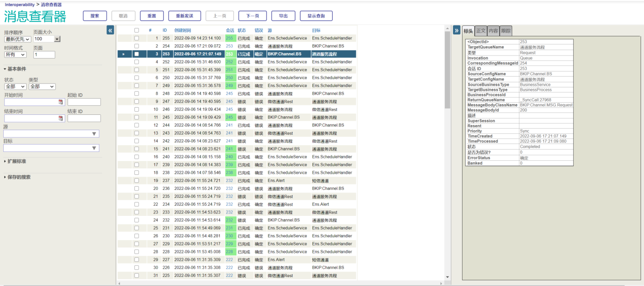Collapse the left search panel with the « icon
The width and height of the screenshot is (644, 286).
110,30
